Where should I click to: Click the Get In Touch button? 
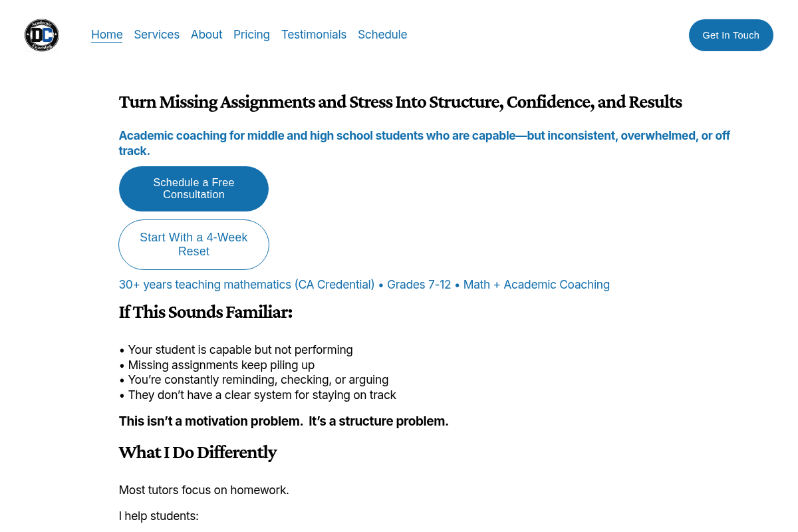click(731, 35)
